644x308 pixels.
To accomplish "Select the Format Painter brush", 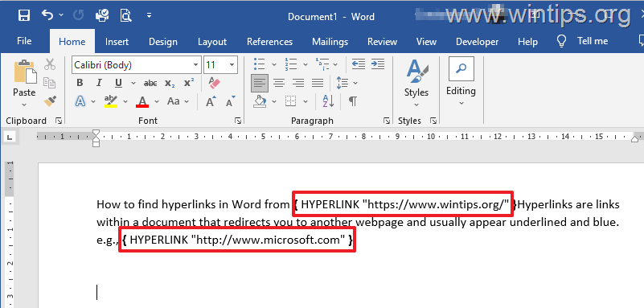I will pyautogui.click(x=50, y=101).
